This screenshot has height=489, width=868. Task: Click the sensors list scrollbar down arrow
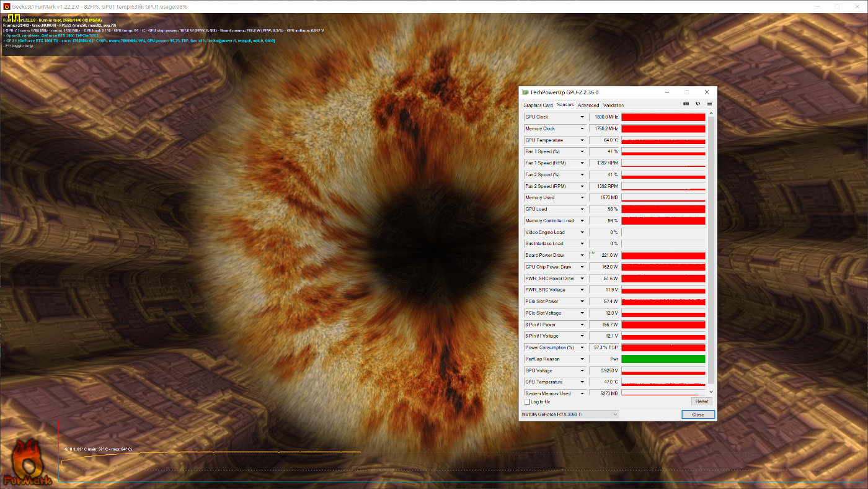[x=711, y=392]
